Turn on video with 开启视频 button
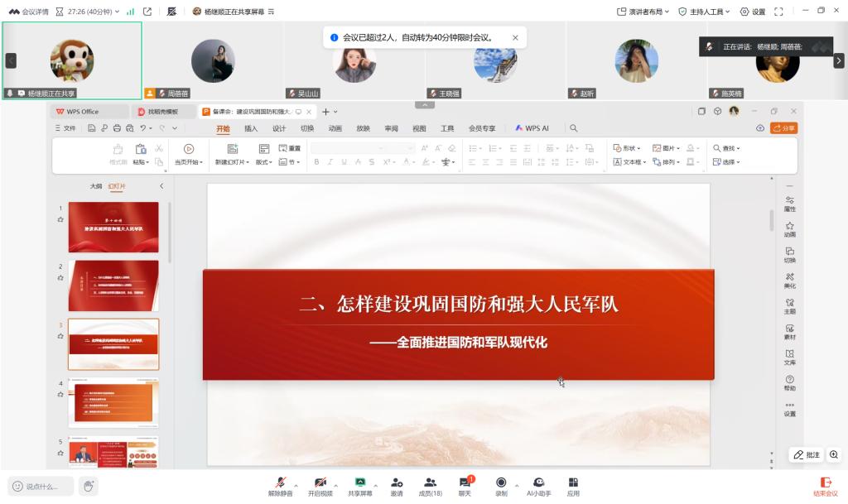848x504 pixels. (320, 483)
